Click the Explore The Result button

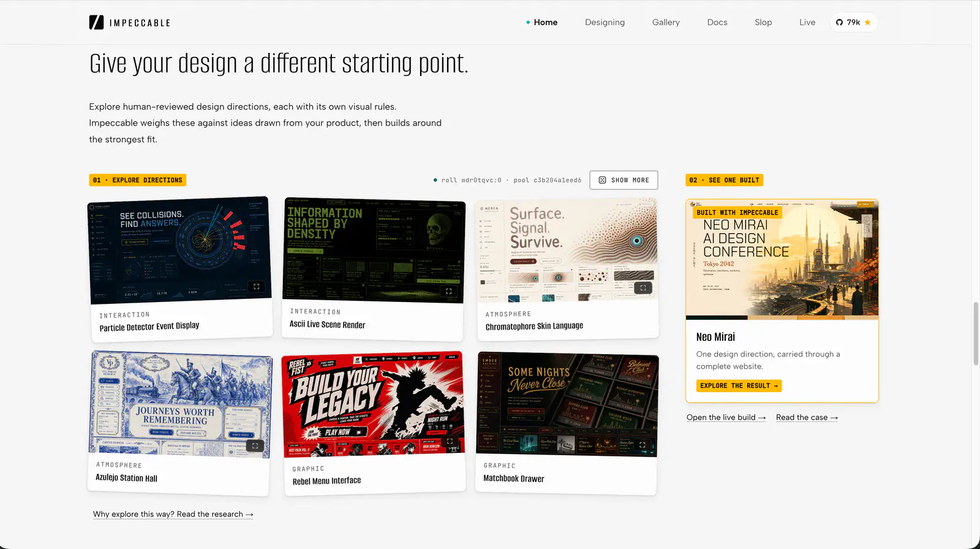click(739, 385)
